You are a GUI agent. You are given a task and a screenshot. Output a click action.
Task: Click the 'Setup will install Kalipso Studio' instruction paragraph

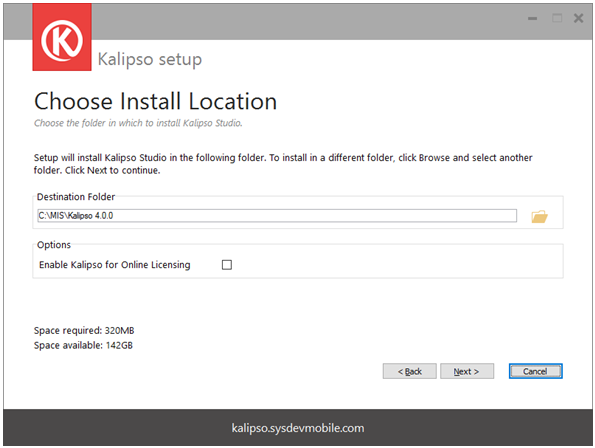pos(283,164)
